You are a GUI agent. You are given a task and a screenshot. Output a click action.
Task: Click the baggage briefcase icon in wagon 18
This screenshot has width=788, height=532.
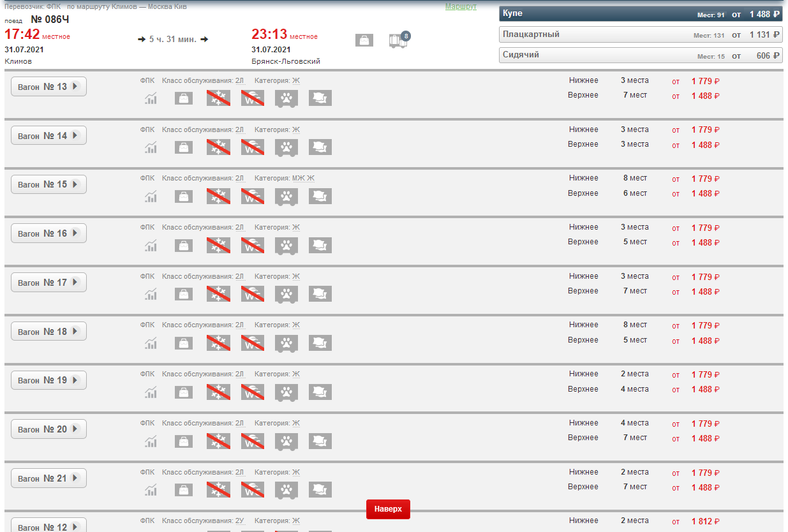pos(184,343)
